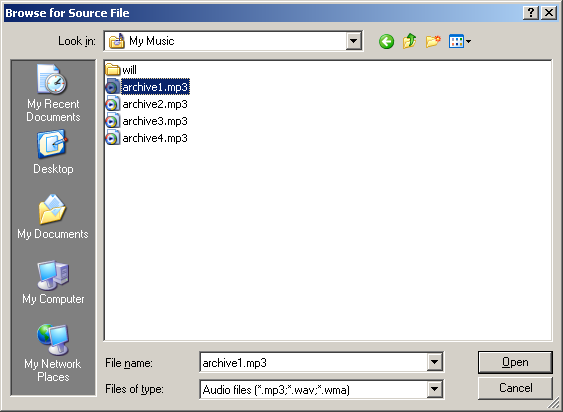Jump to Desktop in places bar
Viewport: 563px width, 412px height.
click(x=53, y=153)
